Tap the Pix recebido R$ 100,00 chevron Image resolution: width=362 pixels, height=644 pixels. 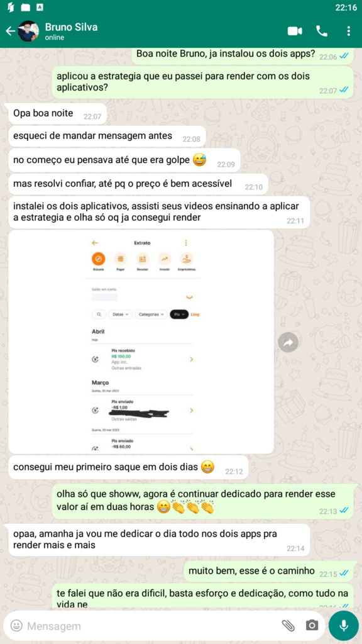click(191, 359)
